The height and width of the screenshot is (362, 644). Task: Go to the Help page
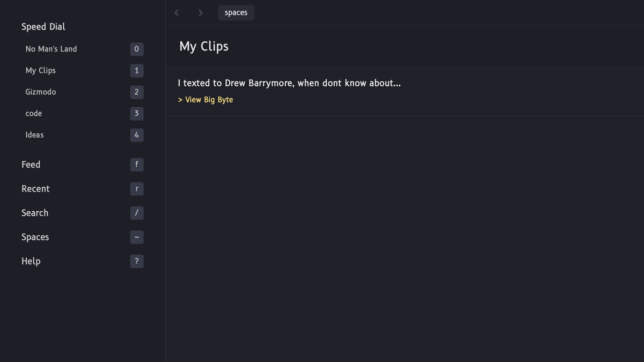coord(31,261)
